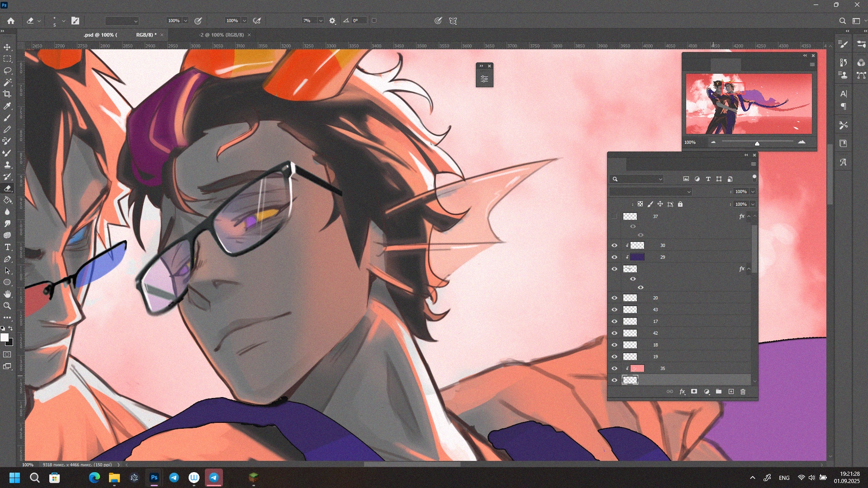Choose the Horizontal Type tool

point(7,247)
